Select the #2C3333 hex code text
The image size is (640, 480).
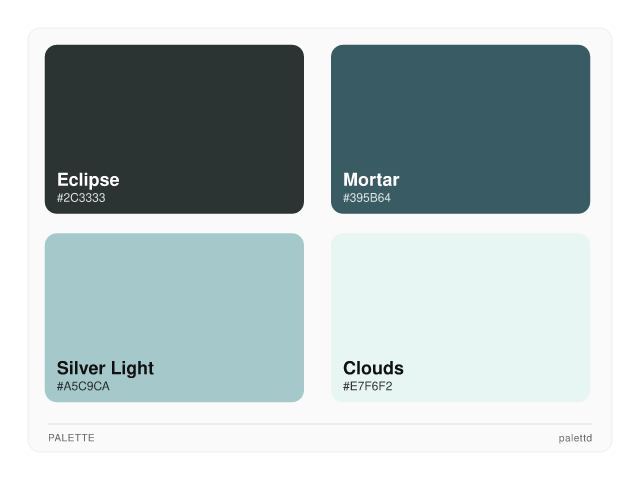tap(81, 198)
